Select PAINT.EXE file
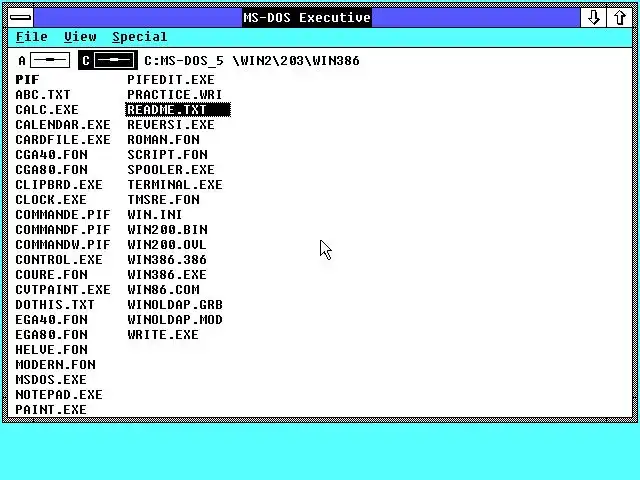The width and height of the screenshot is (640, 480). 51,410
